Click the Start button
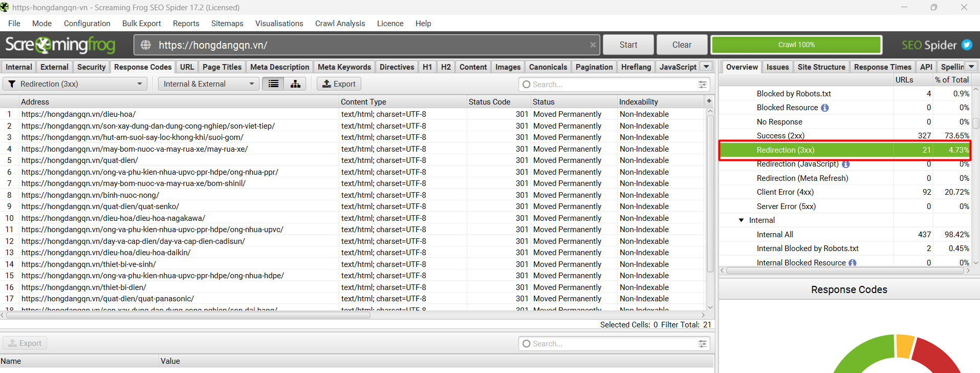Screen dimensions: 980x373 tap(628, 45)
